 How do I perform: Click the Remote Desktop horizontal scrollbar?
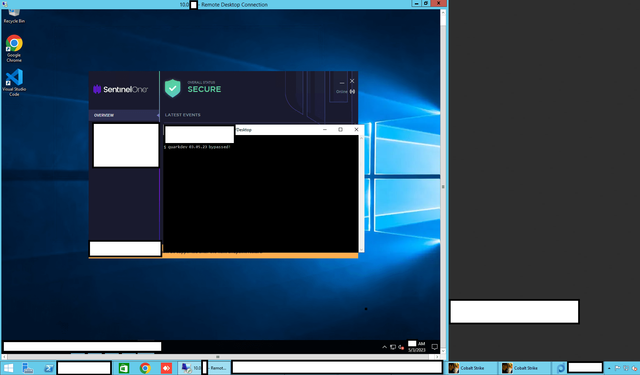220,357
